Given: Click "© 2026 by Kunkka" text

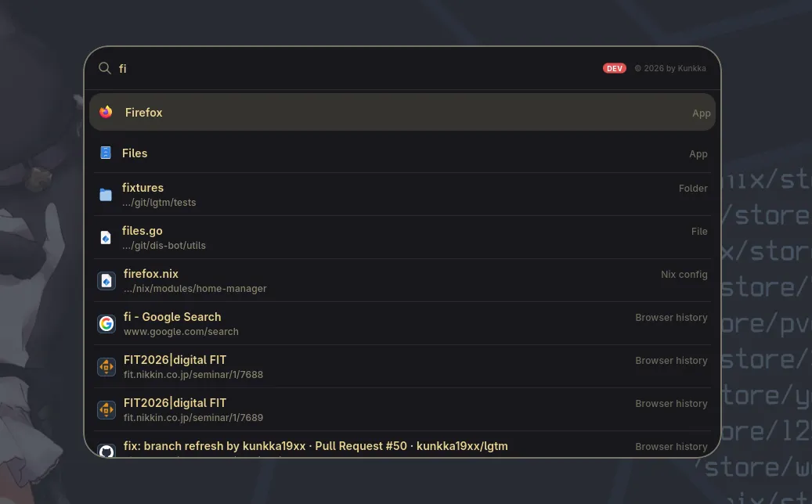Looking at the screenshot, I should (x=670, y=68).
